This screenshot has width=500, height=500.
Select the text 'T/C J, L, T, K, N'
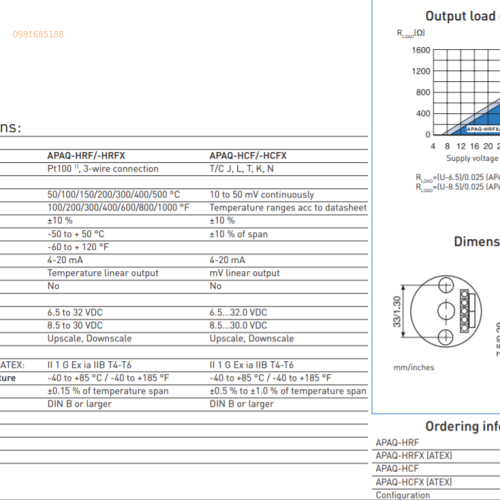pyautogui.click(x=242, y=169)
